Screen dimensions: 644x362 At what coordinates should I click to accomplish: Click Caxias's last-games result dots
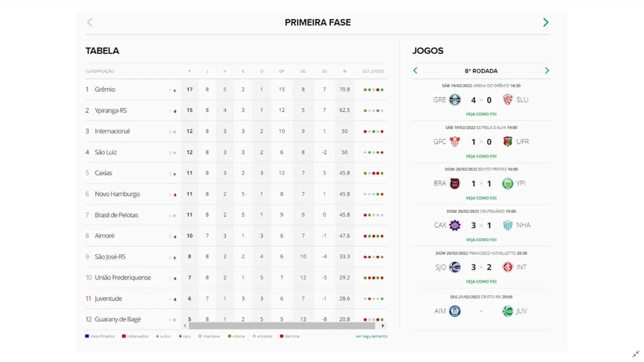click(373, 173)
